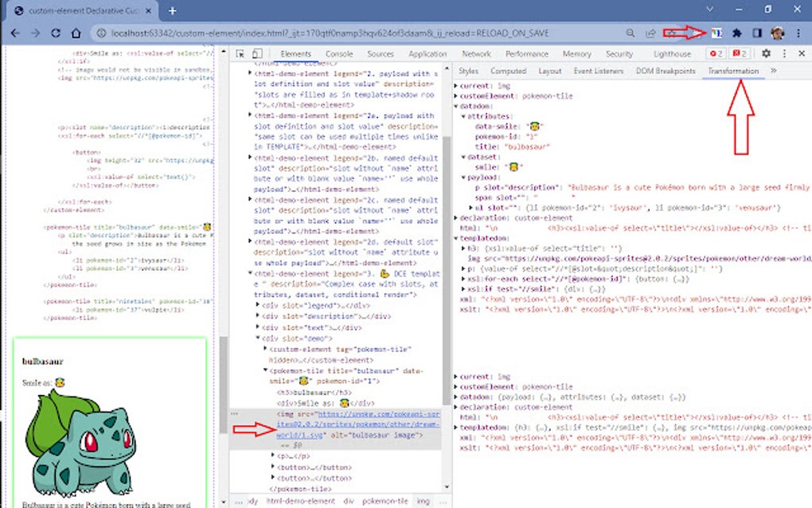
Task: Activate the DevTools inspect element picker
Action: (x=240, y=54)
